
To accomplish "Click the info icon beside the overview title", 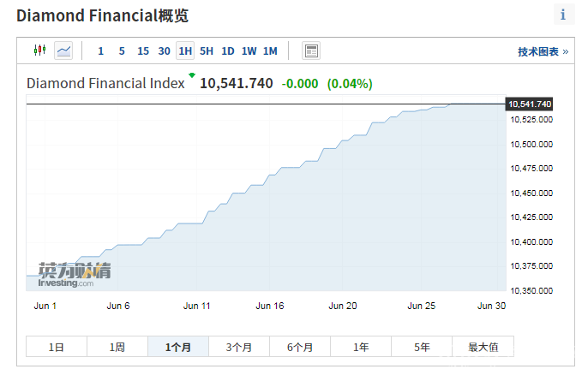I will coord(562,15).
